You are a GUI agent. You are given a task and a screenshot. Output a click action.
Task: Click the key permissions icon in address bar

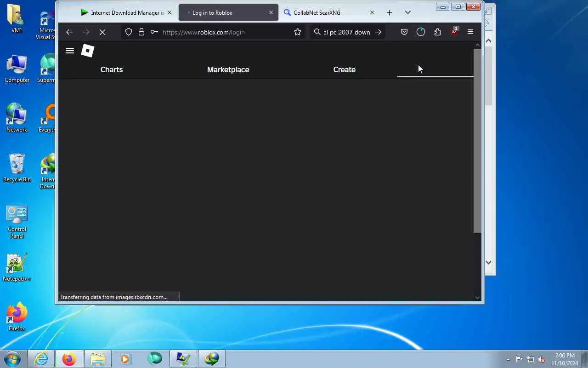(154, 32)
